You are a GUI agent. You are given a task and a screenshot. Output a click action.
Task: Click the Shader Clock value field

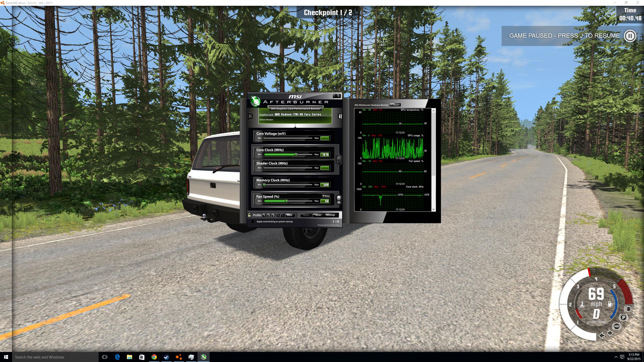click(325, 168)
